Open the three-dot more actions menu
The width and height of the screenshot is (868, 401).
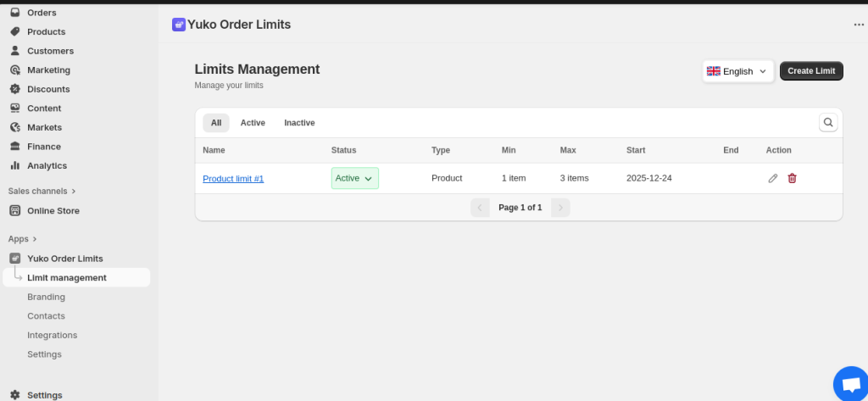click(859, 25)
